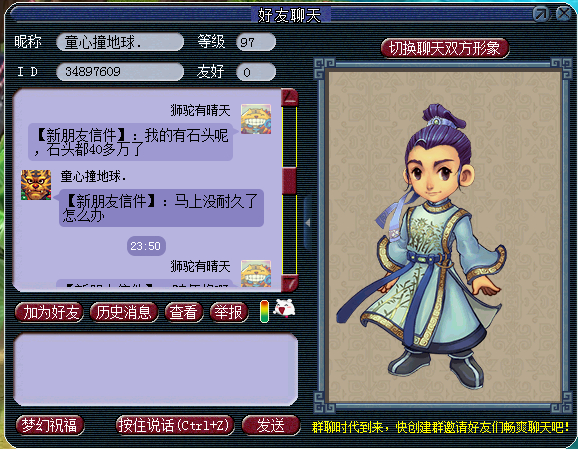Click the 童心撞地球 lion avatar icon
The height and width of the screenshot is (449, 578).
click(36, 185)
